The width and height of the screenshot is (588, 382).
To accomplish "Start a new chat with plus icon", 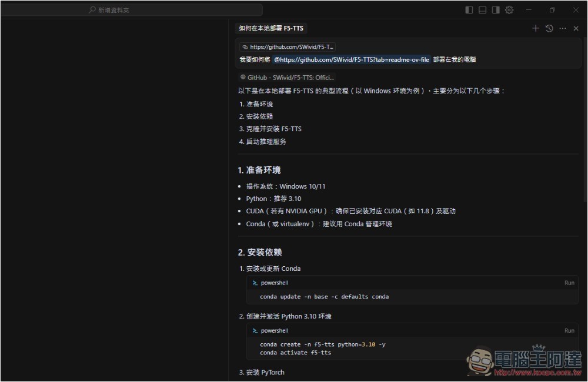I will [x=535, y=28].
